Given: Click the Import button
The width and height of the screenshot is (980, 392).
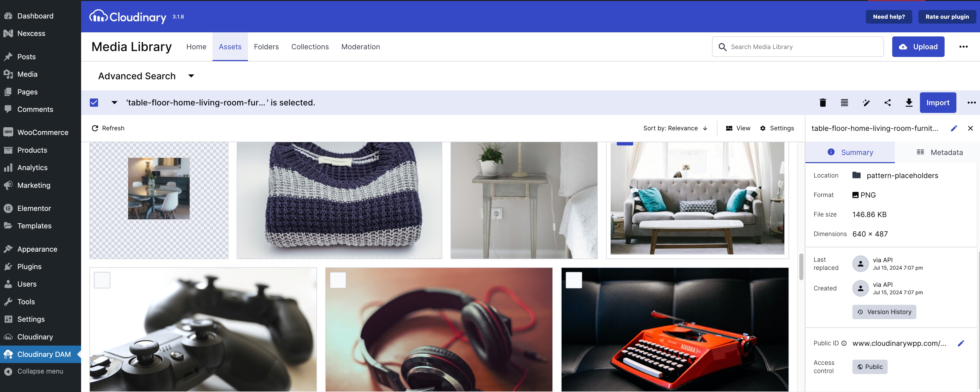Looking at the screenshot, I should point(938,103).
